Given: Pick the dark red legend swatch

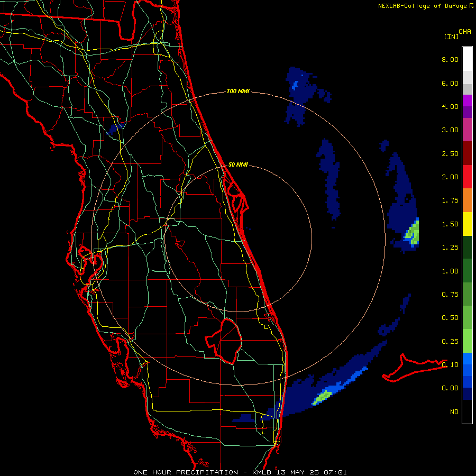Looking at the screenshot, I should pos(467,153).
